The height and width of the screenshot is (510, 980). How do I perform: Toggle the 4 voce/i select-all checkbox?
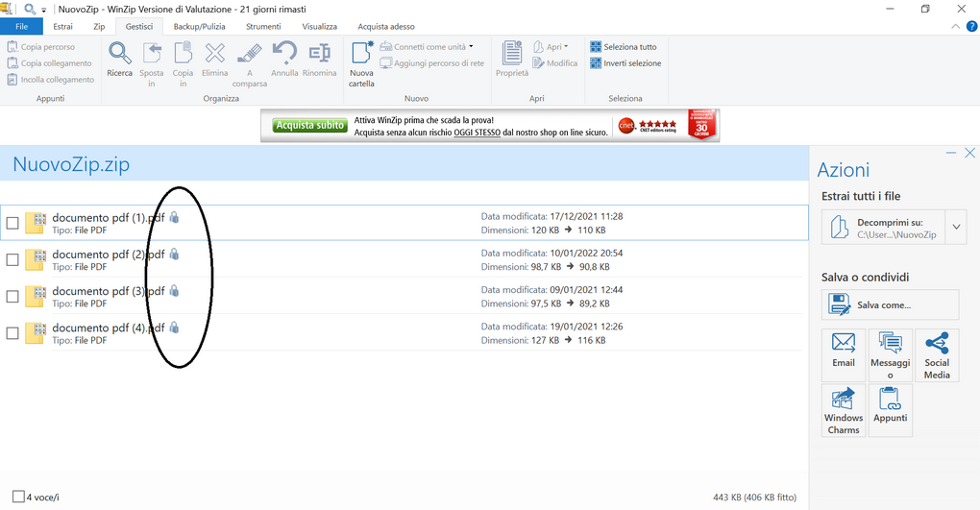click(19, 497)
